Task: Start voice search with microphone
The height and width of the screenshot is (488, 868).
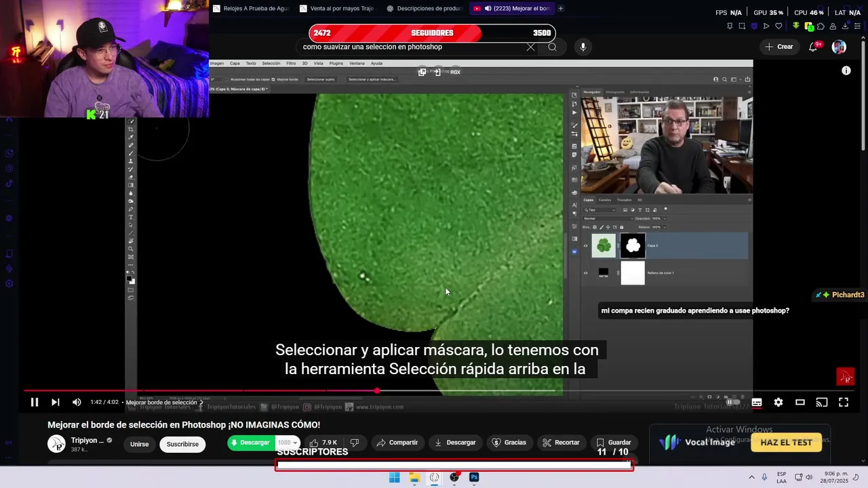Action: pyautogui.click(x=583, y=47)
